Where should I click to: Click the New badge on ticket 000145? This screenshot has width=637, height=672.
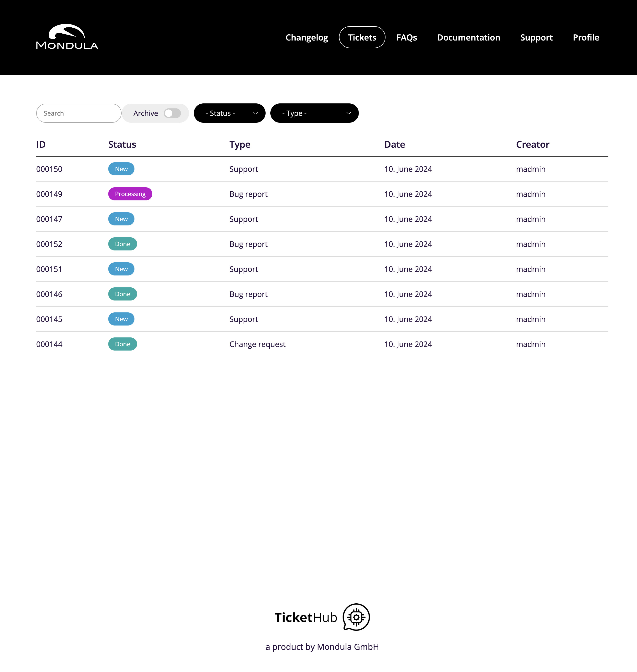click(121, 319)
